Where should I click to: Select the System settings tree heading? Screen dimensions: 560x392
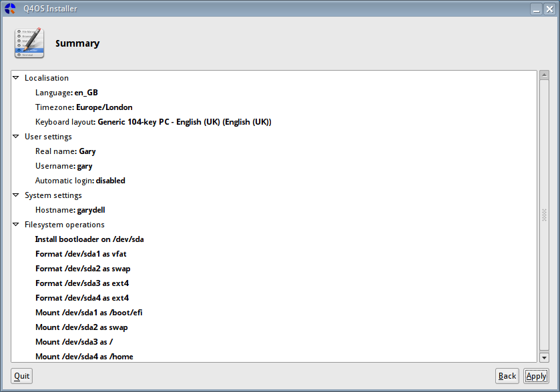tap(53, 195)
